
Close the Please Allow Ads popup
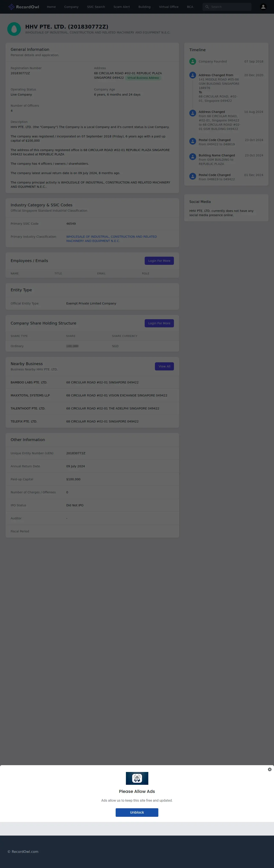pos(270,769)
